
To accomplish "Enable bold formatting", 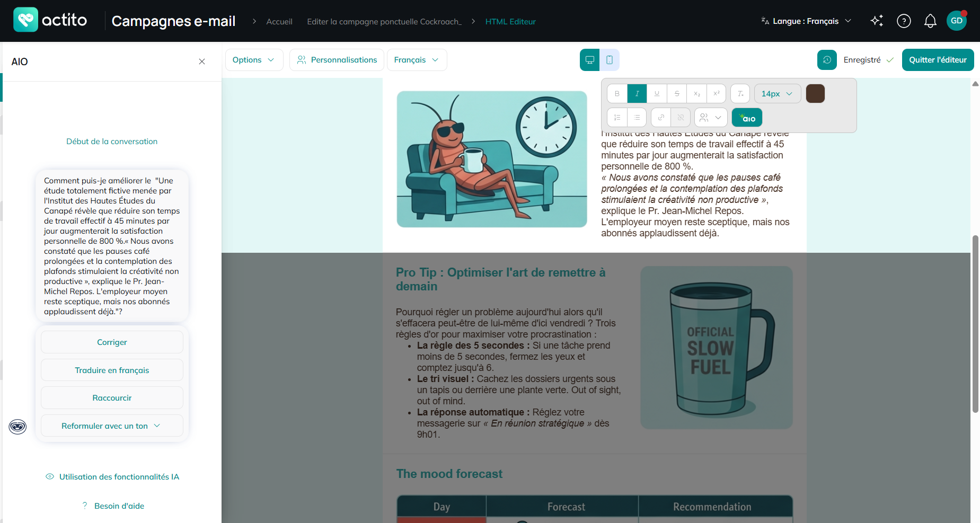I will [617, 93].
